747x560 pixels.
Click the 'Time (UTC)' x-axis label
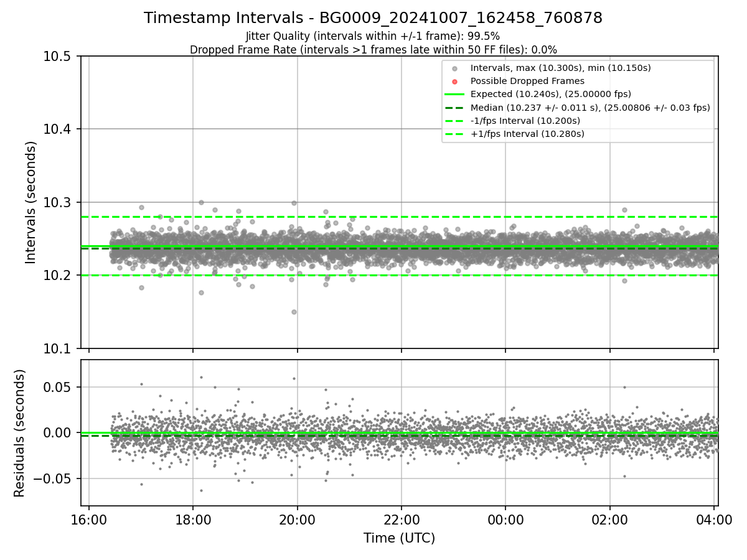399,538
